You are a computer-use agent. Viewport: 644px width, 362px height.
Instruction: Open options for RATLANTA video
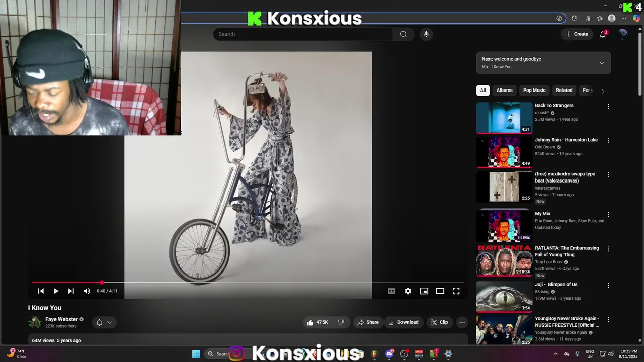(608, 249)
